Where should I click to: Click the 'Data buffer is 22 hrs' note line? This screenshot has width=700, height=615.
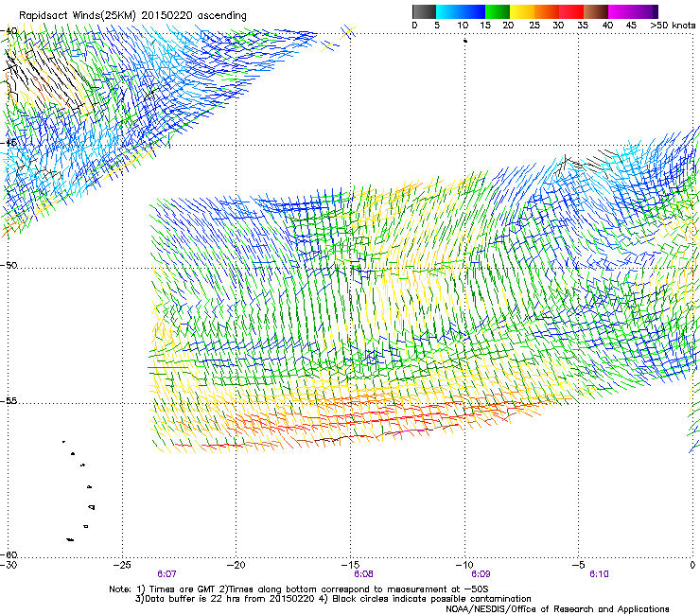(333, 599)
